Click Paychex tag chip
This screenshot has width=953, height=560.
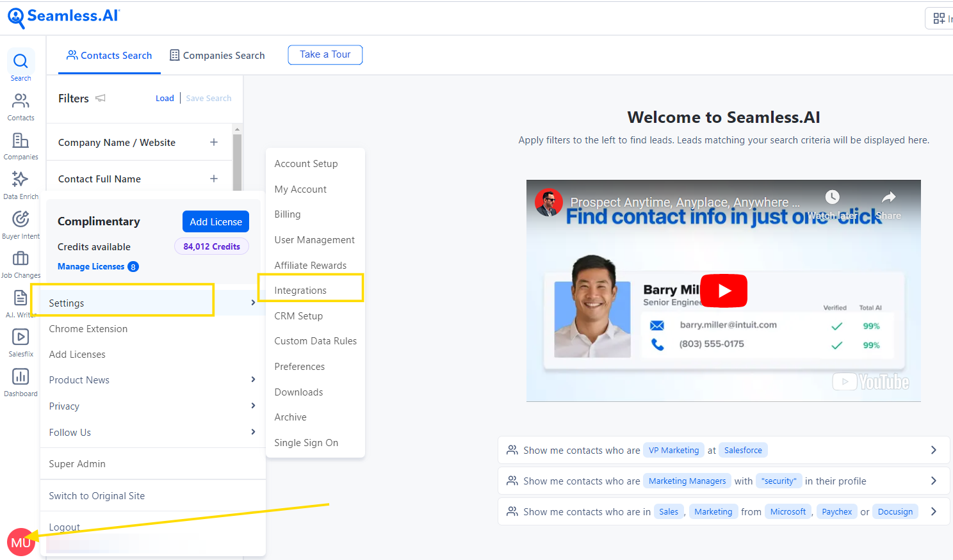coord(837,511)
